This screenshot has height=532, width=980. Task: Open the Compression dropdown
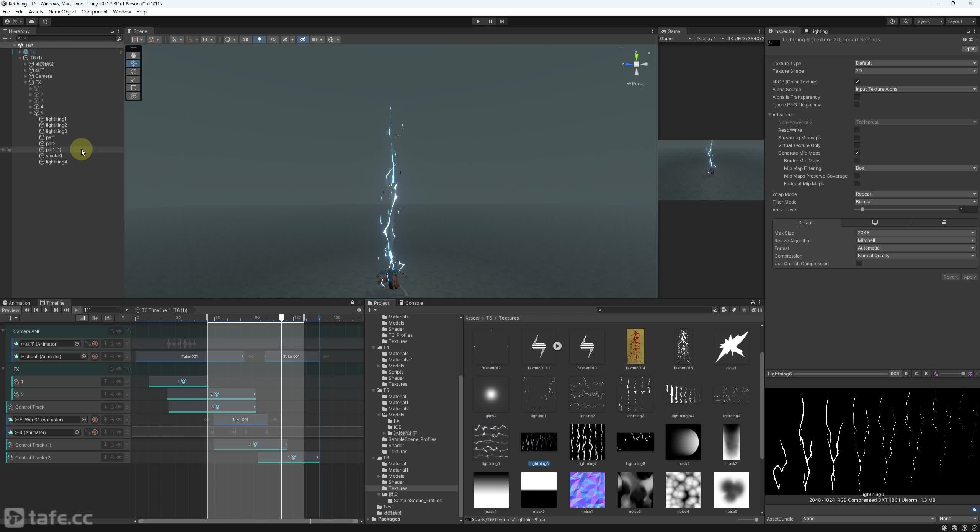tap(916, 256)
